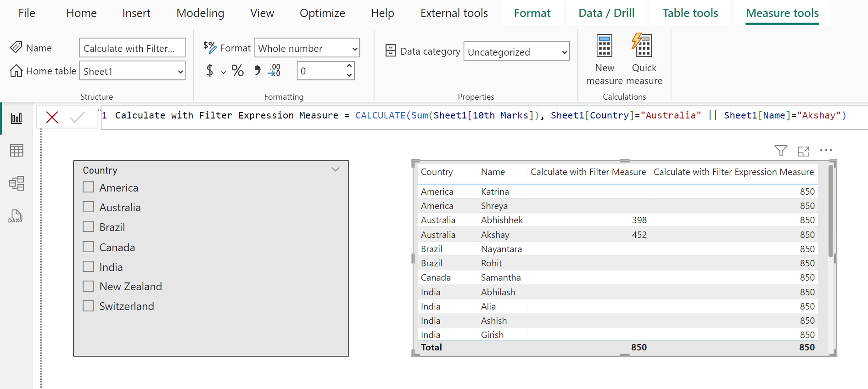Open the Modeling ribbon tab

pyautogui.click(x=200, y=13)
